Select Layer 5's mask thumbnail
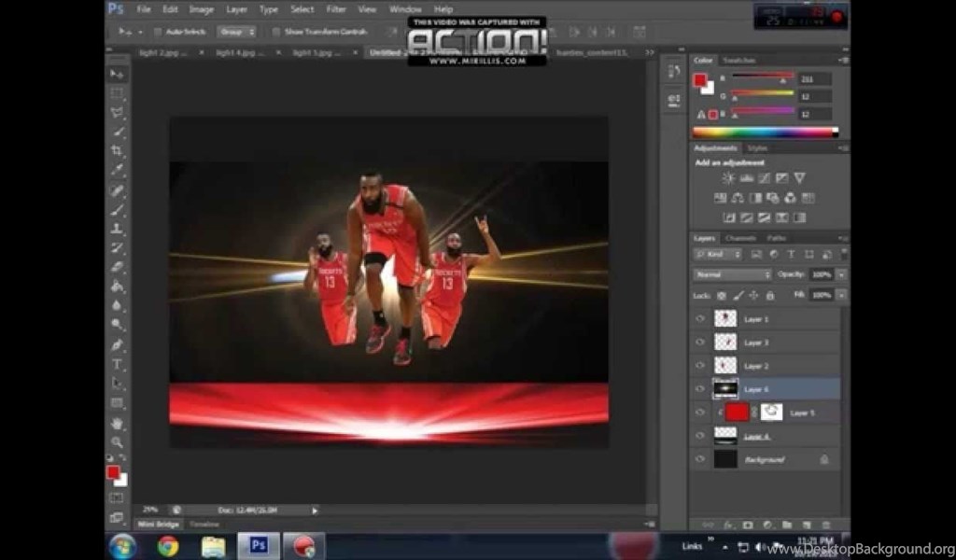 click(771, 412)
